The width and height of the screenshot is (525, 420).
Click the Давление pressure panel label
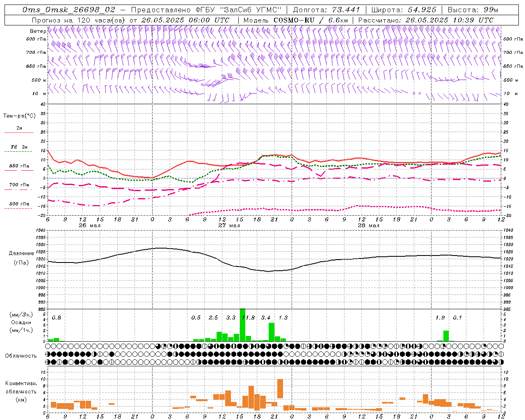pyautogui.click(x=21, y=253)
